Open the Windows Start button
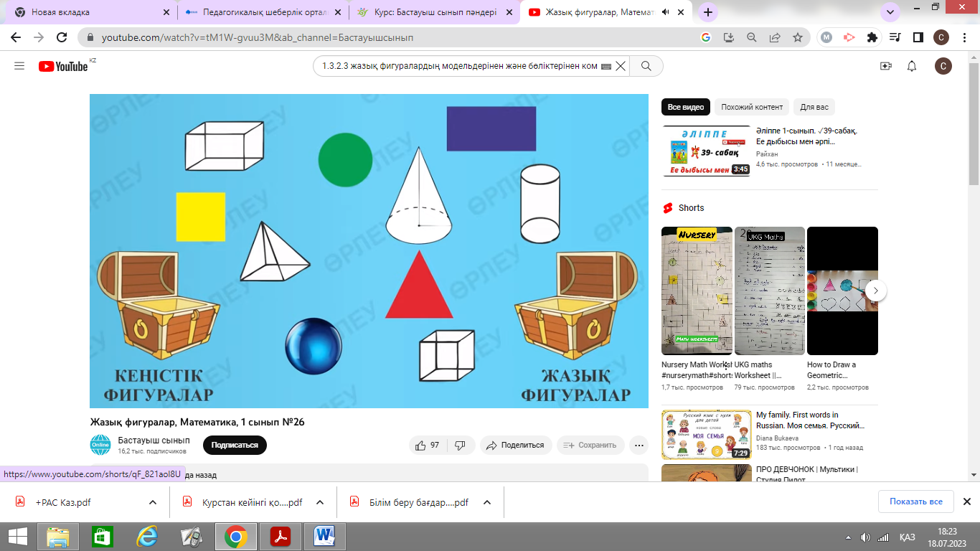980x551 pixels. click(17, 537)
